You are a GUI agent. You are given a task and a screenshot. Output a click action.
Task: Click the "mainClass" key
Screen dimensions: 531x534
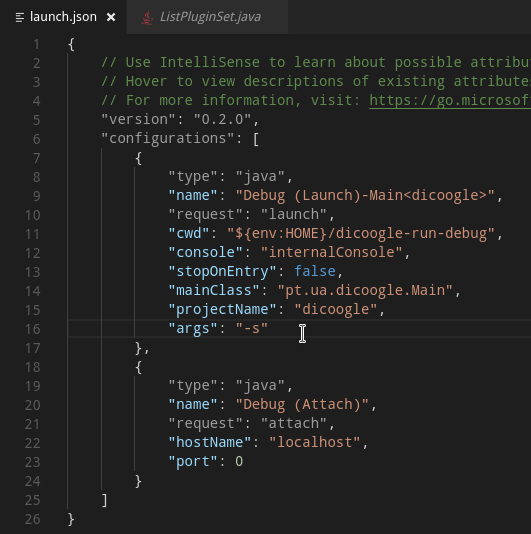[x=214, y=290]
